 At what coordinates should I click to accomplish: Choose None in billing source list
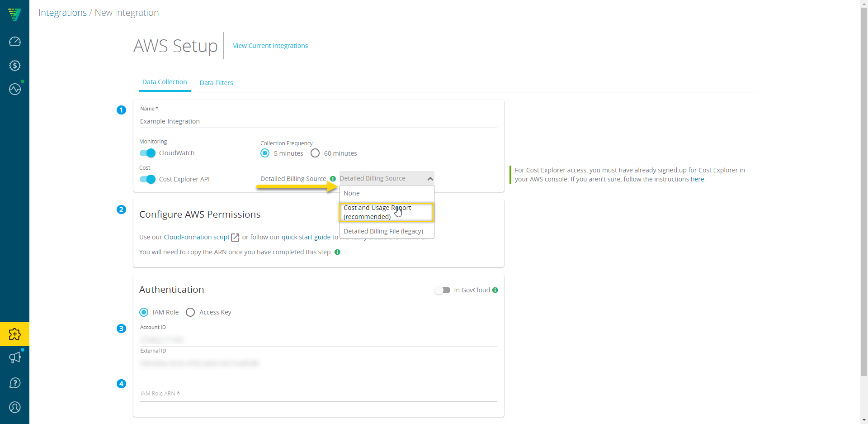387,193
